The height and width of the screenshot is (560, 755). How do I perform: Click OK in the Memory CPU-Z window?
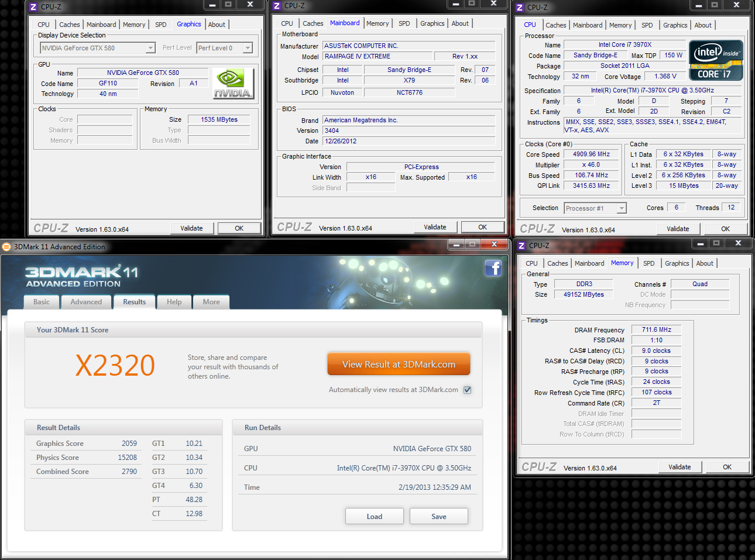click(x=727, y=467)
